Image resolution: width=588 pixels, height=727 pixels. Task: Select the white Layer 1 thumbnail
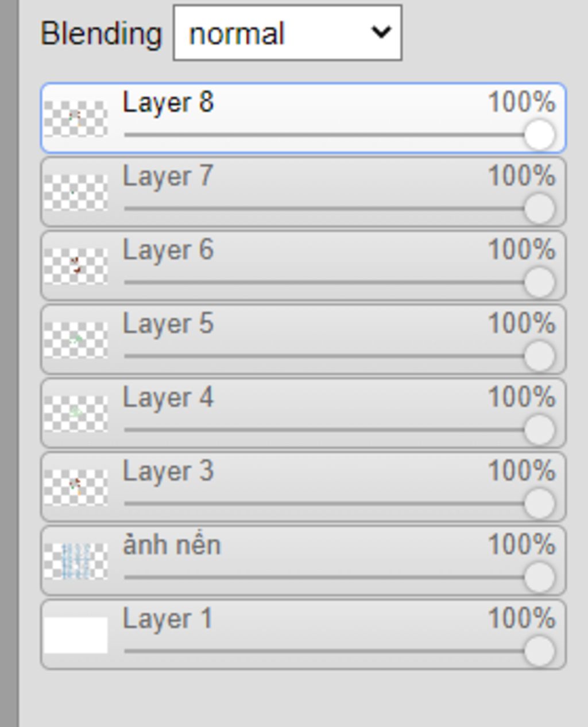[76, 635]
